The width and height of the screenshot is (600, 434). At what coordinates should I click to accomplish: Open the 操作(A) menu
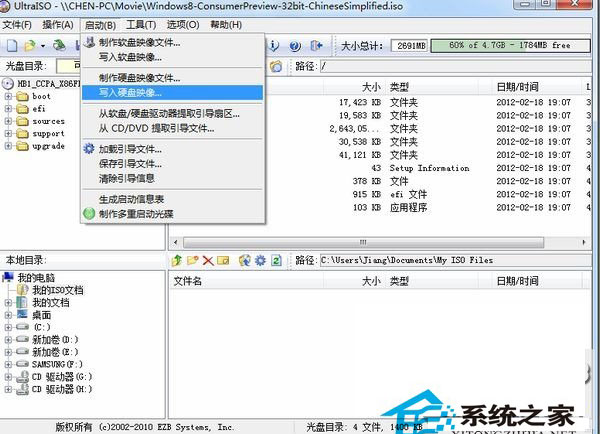58,25
